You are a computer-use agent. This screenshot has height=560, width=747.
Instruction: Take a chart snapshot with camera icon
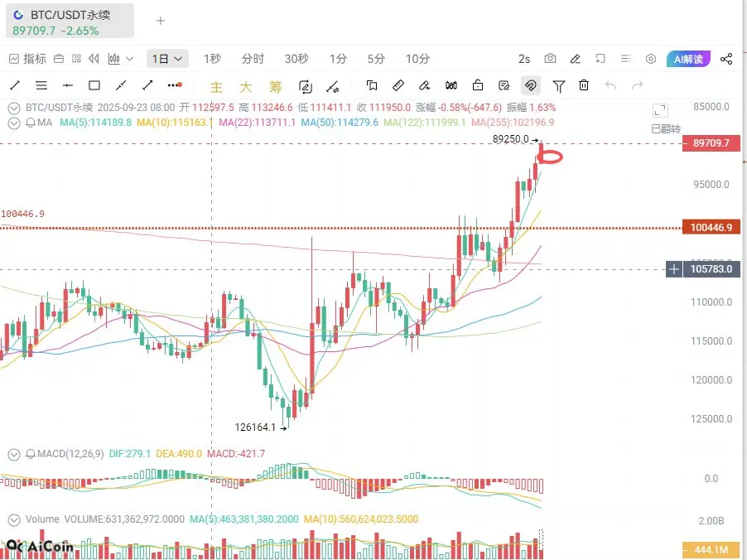(550, 58)
